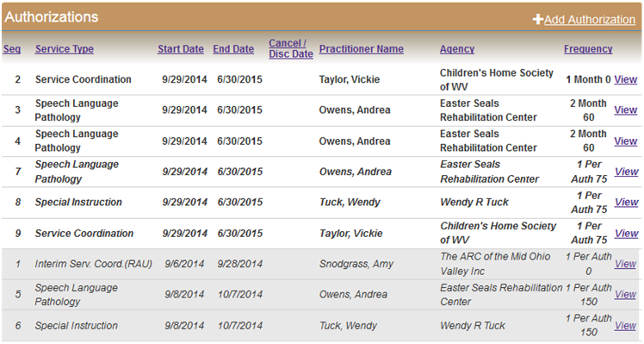View Seq 2 Service Coordination authorization
The height and width of the screenshot is (344, 644).
(626, 79)
